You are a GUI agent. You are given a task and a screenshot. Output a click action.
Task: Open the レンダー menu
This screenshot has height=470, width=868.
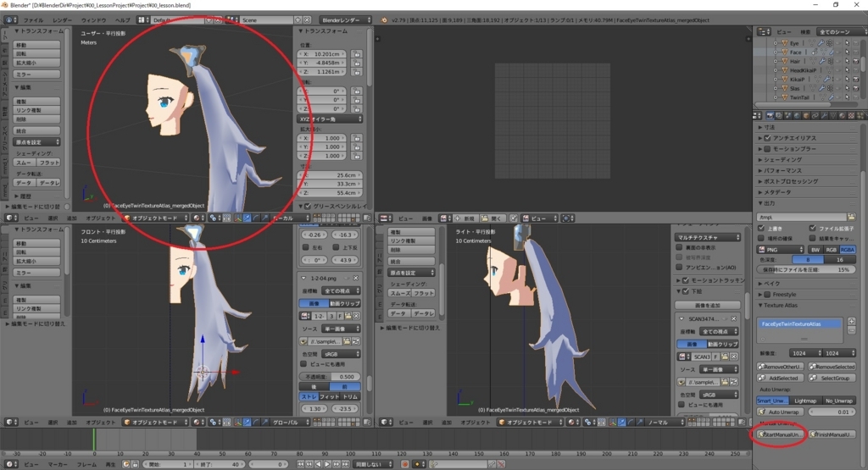[62, 20]
